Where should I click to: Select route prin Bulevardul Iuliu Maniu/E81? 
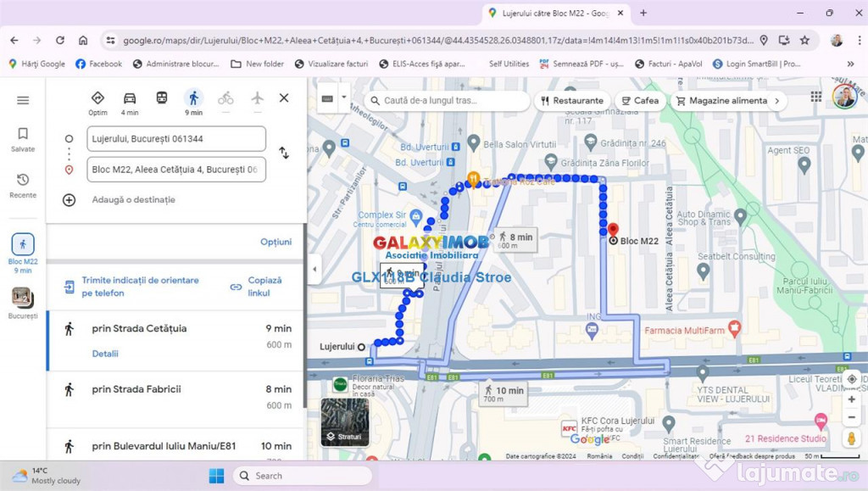[x=176, y=445]
